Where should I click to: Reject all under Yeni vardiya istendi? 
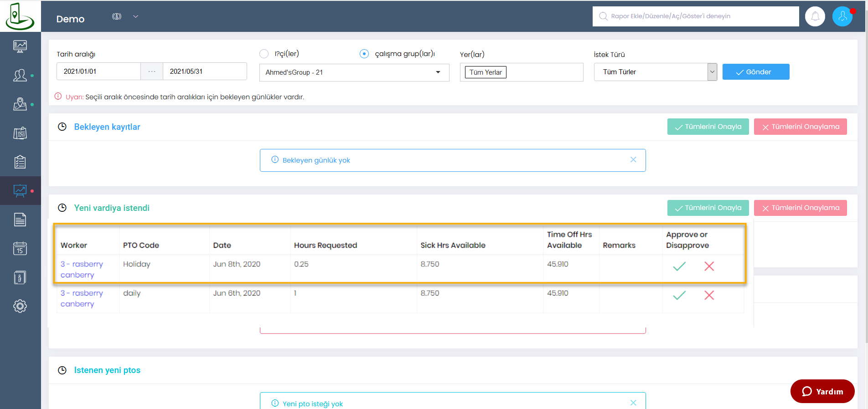point(800,208)
